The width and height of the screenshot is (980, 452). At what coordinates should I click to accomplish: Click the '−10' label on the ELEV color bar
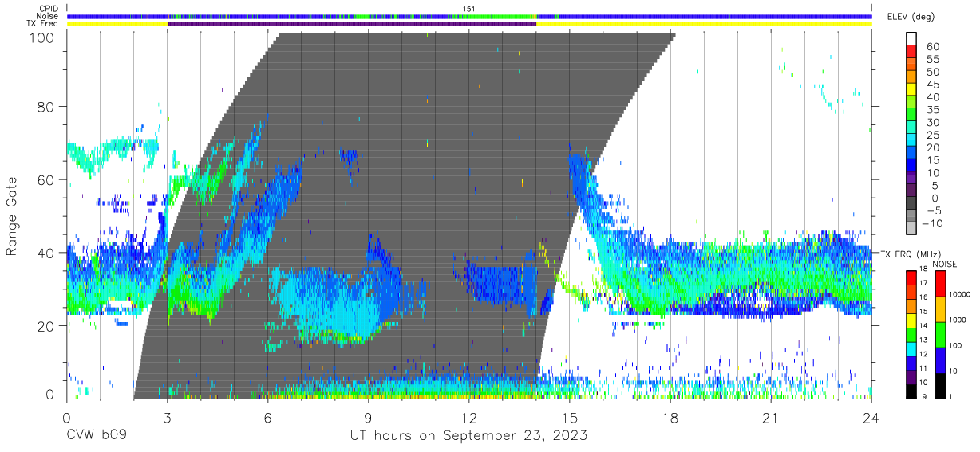tap(932, 223)
